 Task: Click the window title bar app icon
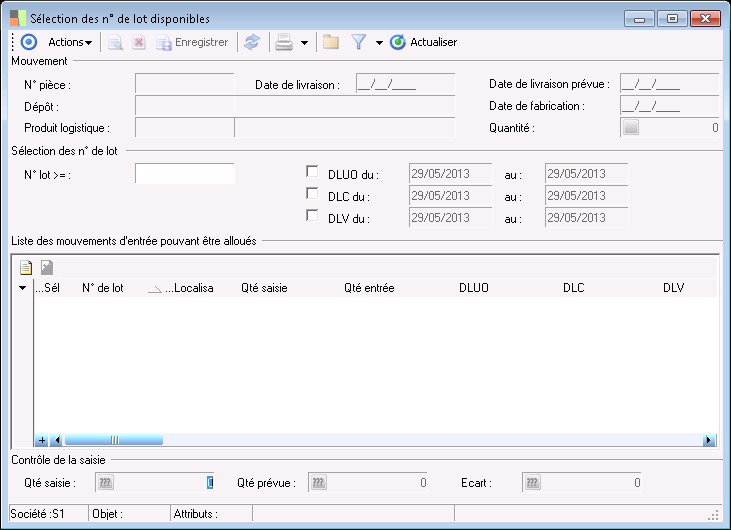[x=18, y=18]
